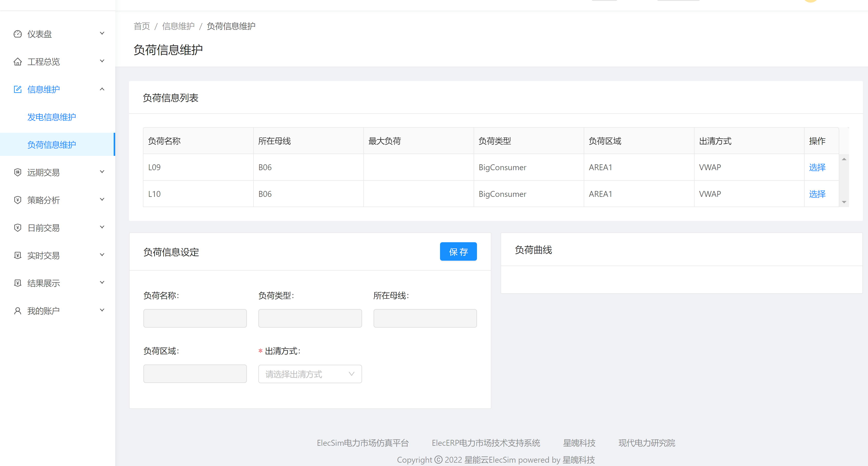Collapse the 信息维护 menu chevron
Image resolution: width=868 pixels, height=466 pixels.
click(x=102, y=89)
